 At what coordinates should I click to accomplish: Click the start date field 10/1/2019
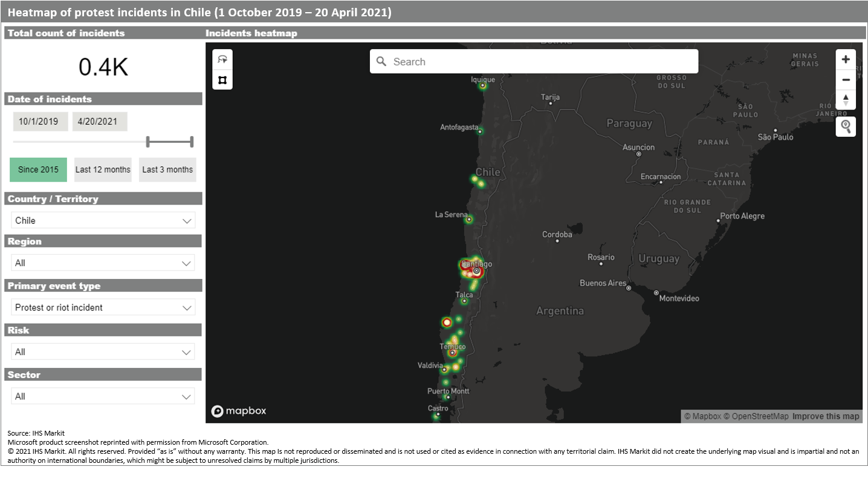39,121
